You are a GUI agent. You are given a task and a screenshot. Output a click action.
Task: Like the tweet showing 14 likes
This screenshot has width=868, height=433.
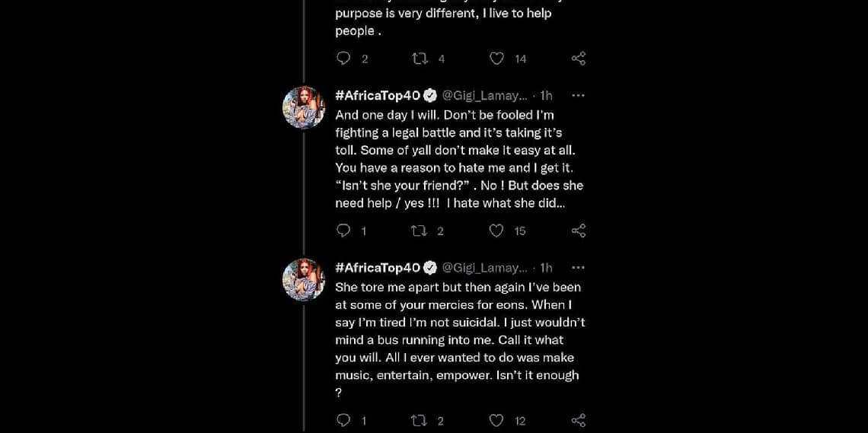[x=496, y=59]
